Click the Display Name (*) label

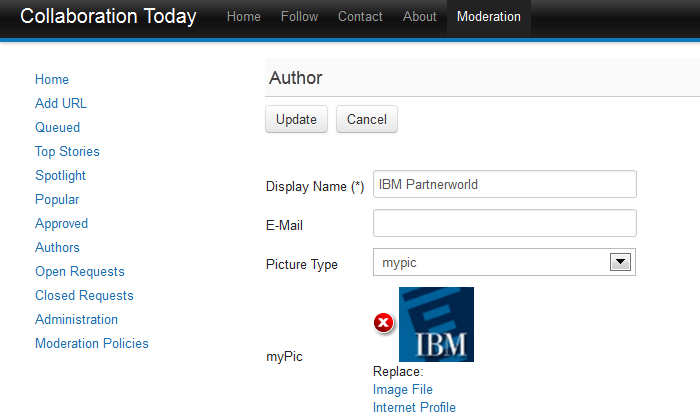click(315, 187)
